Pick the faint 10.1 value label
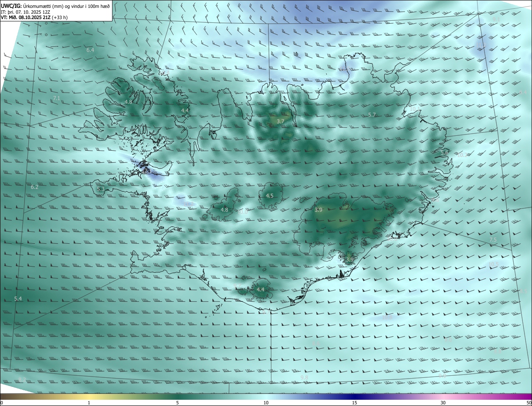The height and width of the screenshot is (406, 532). pos(415,109)
